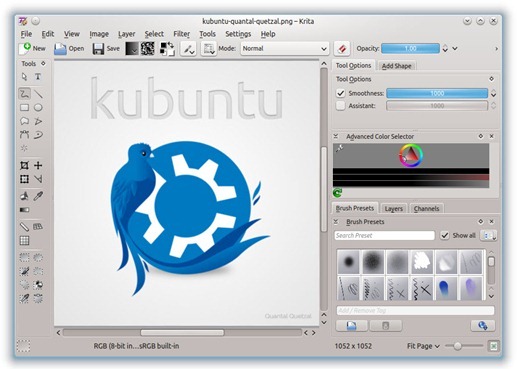Select the Crop tool
Viewport: 524px width, 369px height.
(x=24, y=165)
